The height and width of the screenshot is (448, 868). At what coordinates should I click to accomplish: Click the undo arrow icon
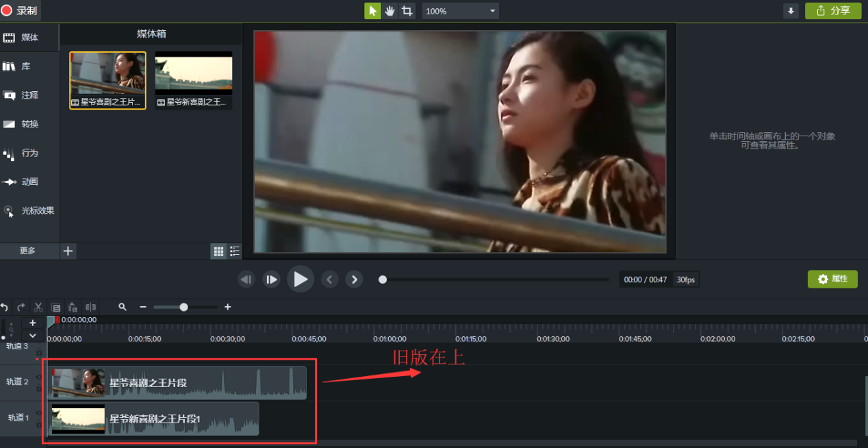pyautogui.click(x=5, y=308)
